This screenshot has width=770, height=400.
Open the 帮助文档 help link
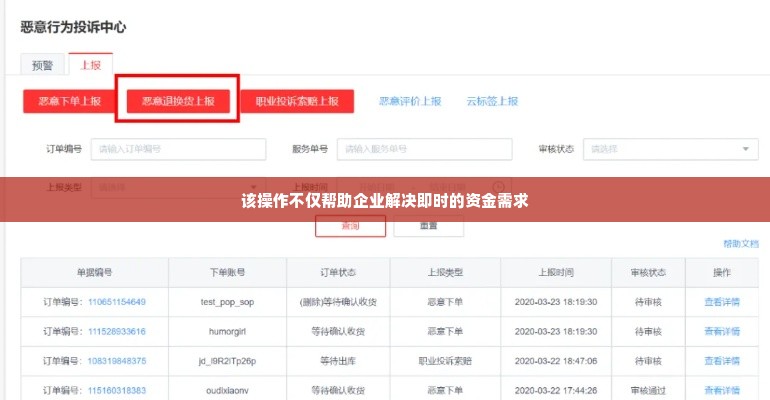(x=741, y=244)
